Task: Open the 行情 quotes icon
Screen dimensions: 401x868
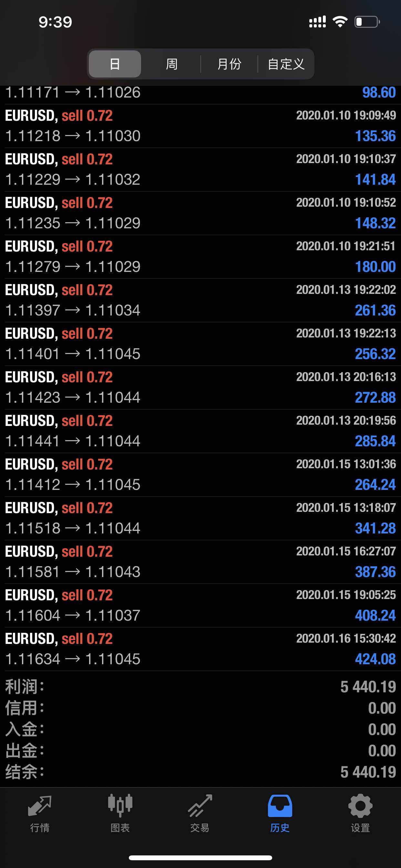Action: 40,807
